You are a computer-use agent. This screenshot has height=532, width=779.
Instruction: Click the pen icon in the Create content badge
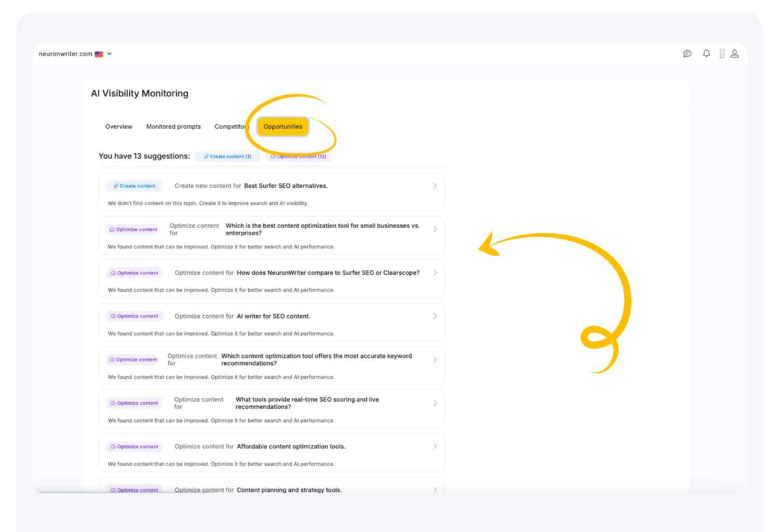pyautogui.click(x=117, y=186)
